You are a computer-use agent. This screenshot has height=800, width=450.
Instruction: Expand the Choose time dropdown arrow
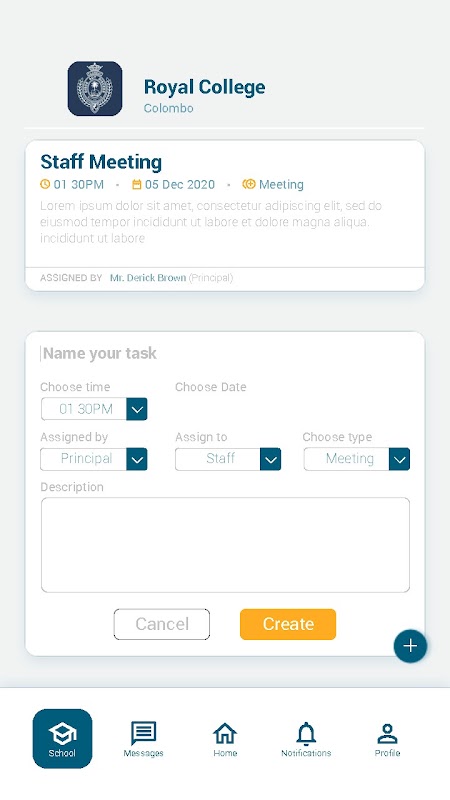[x=137, y=409]
